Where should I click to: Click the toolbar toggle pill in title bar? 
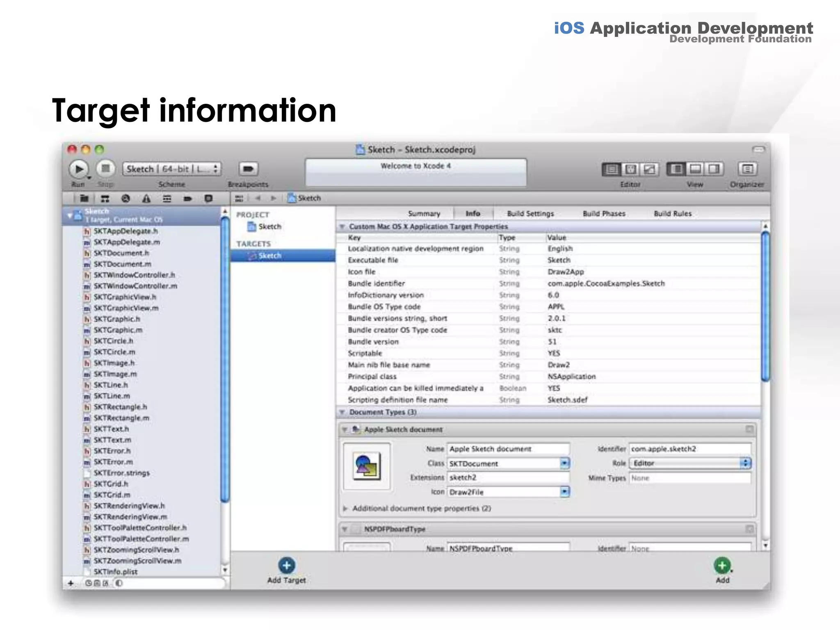coord(758,150)
